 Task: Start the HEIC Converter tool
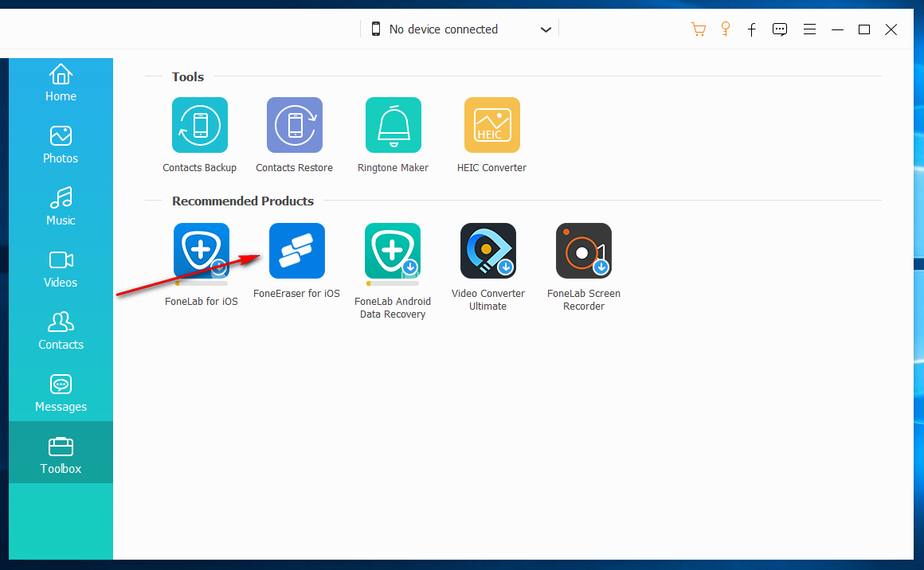(x=492, y=125)
